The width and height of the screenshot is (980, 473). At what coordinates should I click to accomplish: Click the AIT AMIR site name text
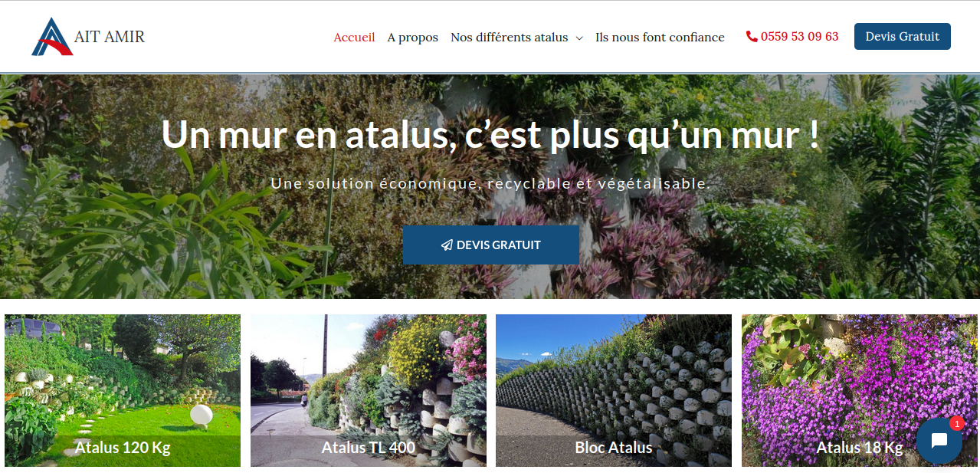tap(110, 37)
